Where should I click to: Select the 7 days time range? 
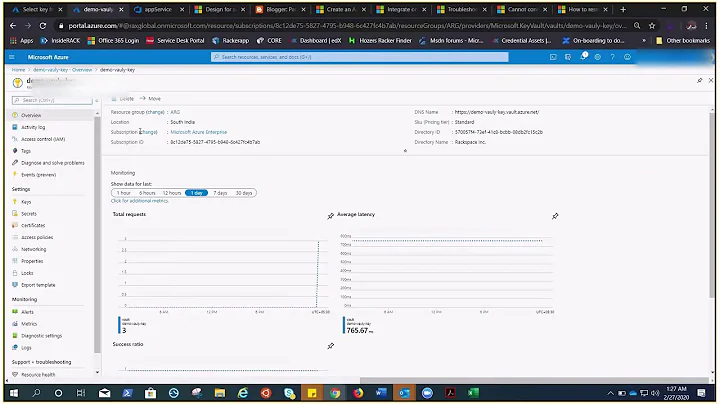click(x=220, y=193)
